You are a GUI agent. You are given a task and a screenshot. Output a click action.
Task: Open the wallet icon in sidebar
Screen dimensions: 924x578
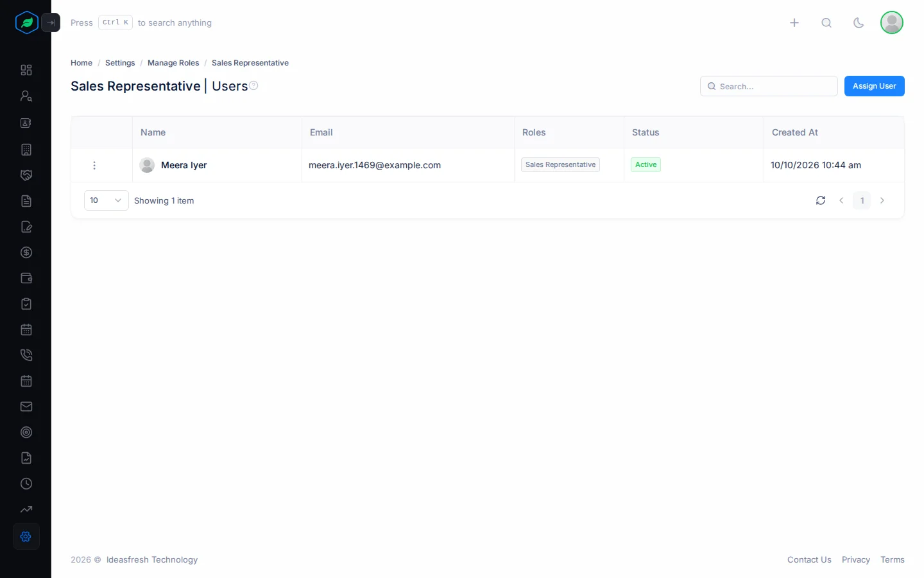pyautogui.click(x=26, y=278)
